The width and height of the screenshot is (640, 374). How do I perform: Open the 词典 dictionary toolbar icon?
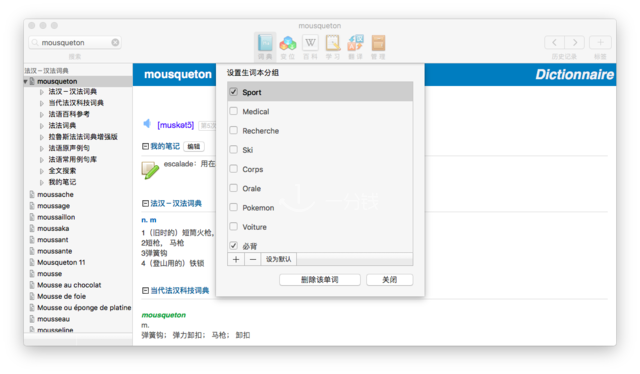265,42
